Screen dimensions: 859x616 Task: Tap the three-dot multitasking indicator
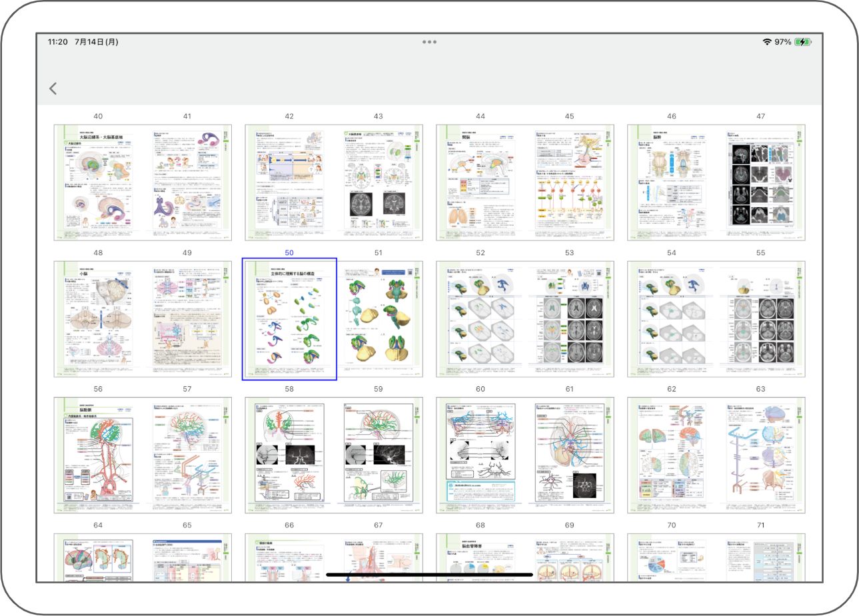429,42
